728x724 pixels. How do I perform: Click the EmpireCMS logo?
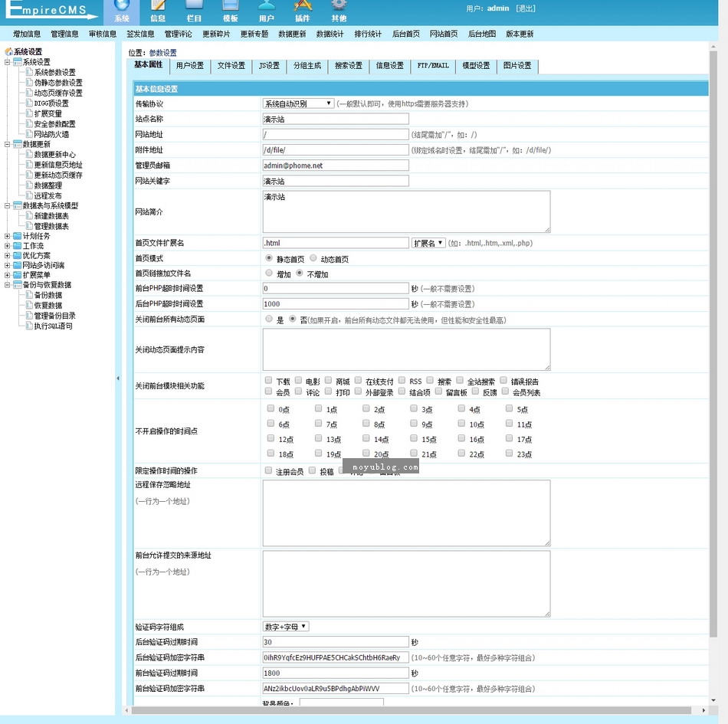click(x=51, y=10)
